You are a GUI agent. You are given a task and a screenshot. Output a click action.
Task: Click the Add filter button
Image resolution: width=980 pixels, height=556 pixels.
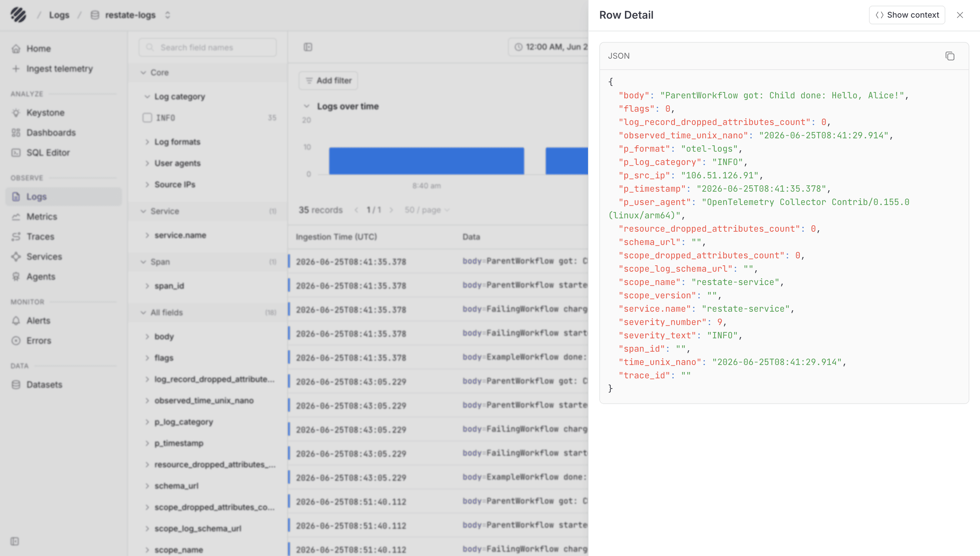pos(328,81)
